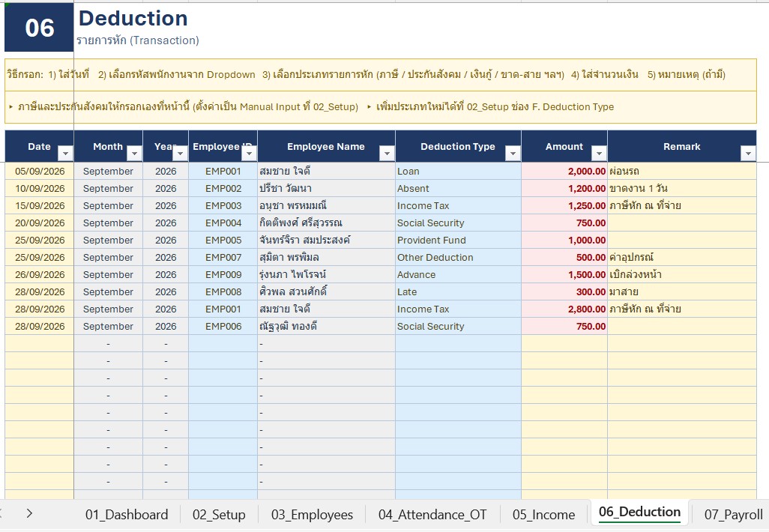The width and height of the screenshot is (769, 532).
Task: Click the EMP007 employee ID cell
Action: click(x=223, y=258)
